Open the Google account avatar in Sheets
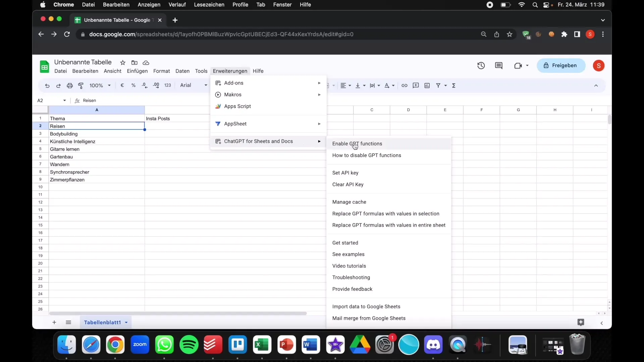This screenshot has width=644, height=362. (x=599, y=66)
